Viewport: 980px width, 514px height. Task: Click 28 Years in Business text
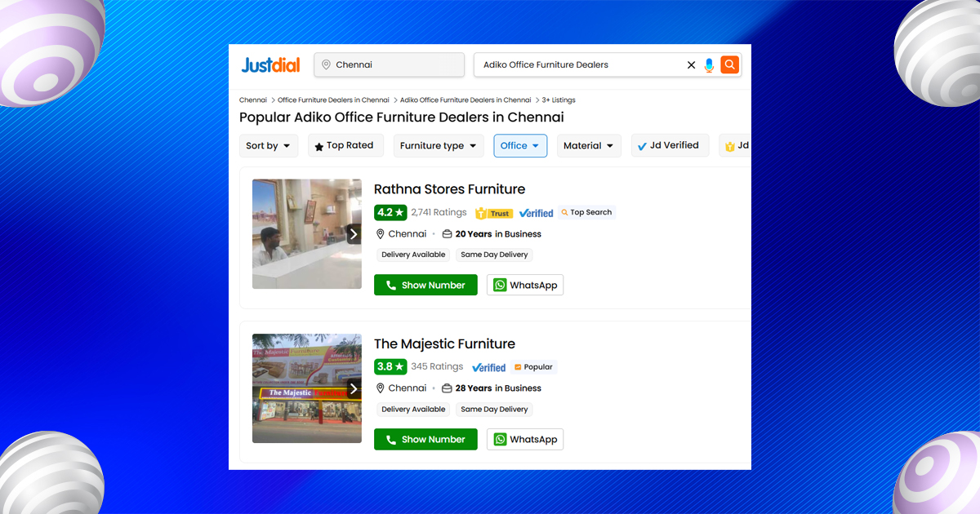tap(498, 388)
